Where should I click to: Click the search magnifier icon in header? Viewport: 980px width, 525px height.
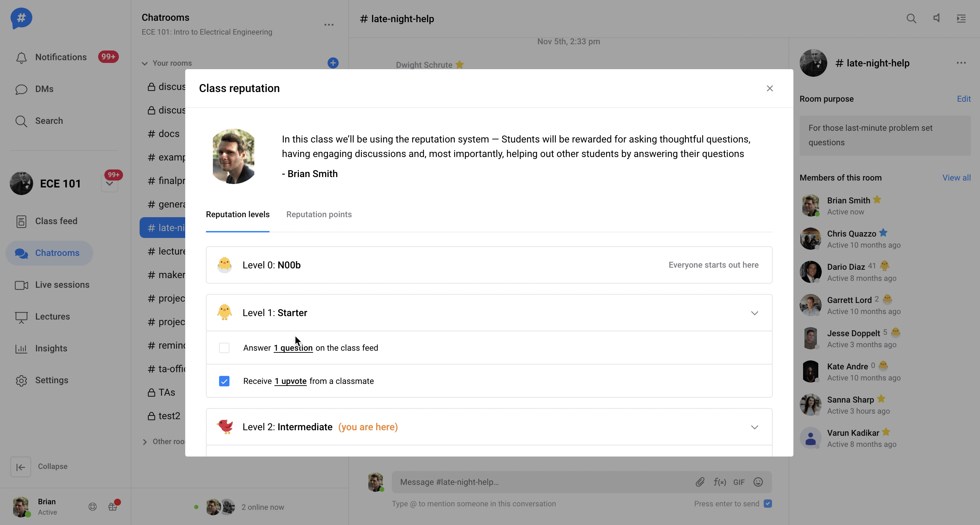pos(911,18)
